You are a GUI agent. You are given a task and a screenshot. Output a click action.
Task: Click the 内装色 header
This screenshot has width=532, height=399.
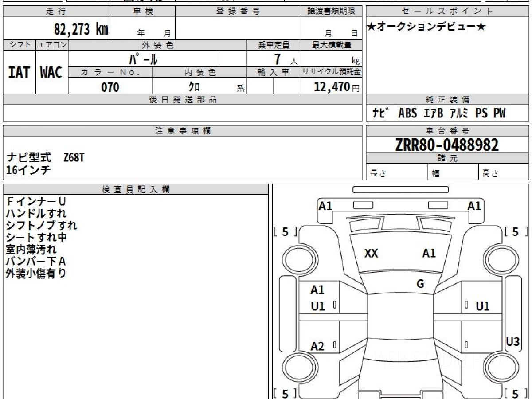pyautogui.click(x=199, y=73)
